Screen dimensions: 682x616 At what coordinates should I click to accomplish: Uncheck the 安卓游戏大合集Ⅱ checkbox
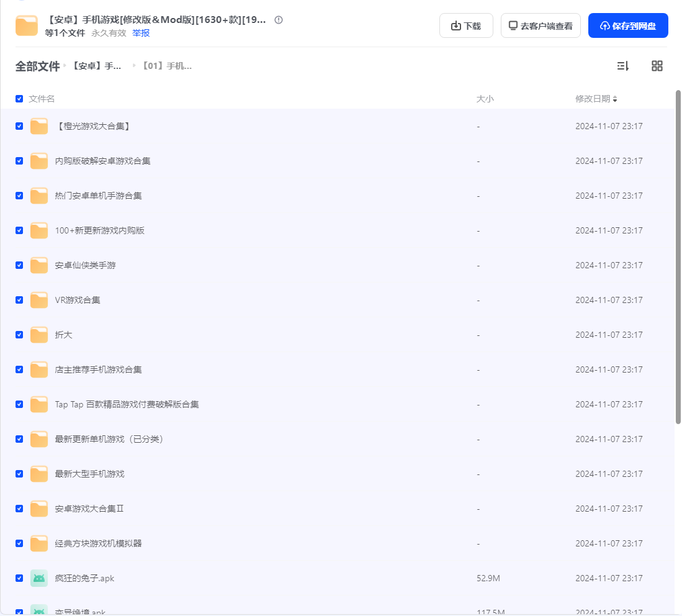coord(19,509)
